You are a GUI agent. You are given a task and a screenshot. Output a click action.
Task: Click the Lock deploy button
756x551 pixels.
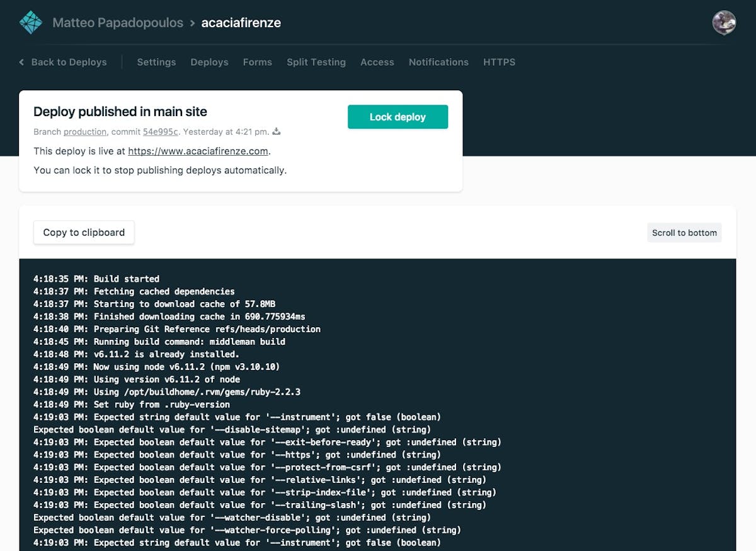point(398,117)
